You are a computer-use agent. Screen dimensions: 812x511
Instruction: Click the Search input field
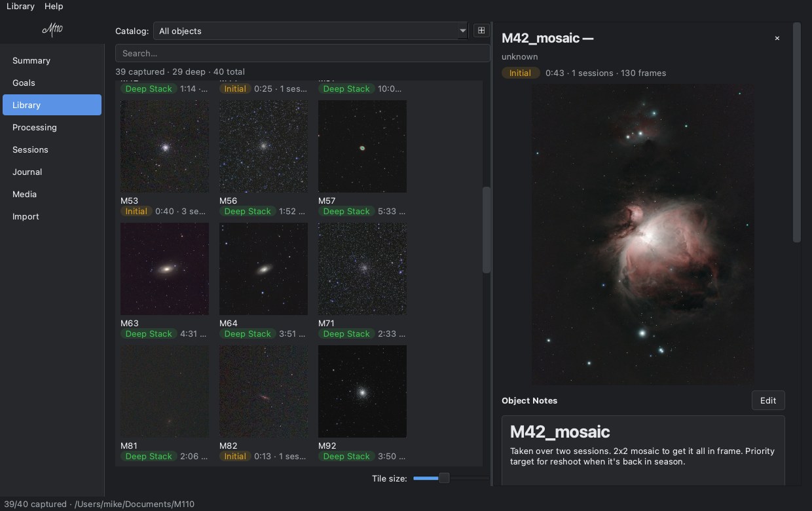point(303,53)
